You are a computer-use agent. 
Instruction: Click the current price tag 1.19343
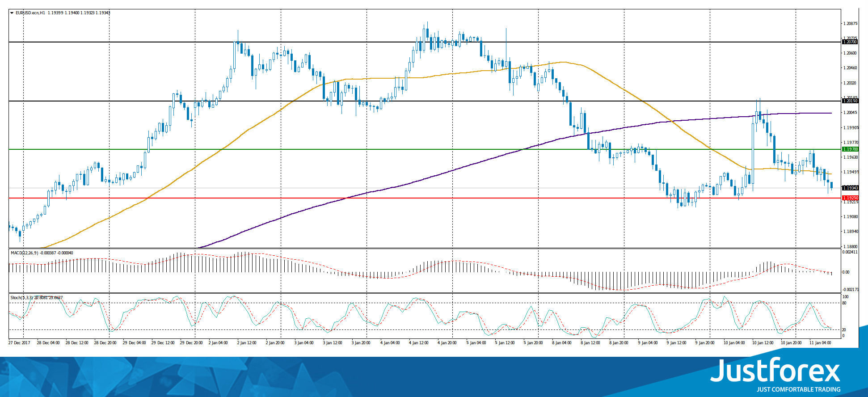coord(850,188)
